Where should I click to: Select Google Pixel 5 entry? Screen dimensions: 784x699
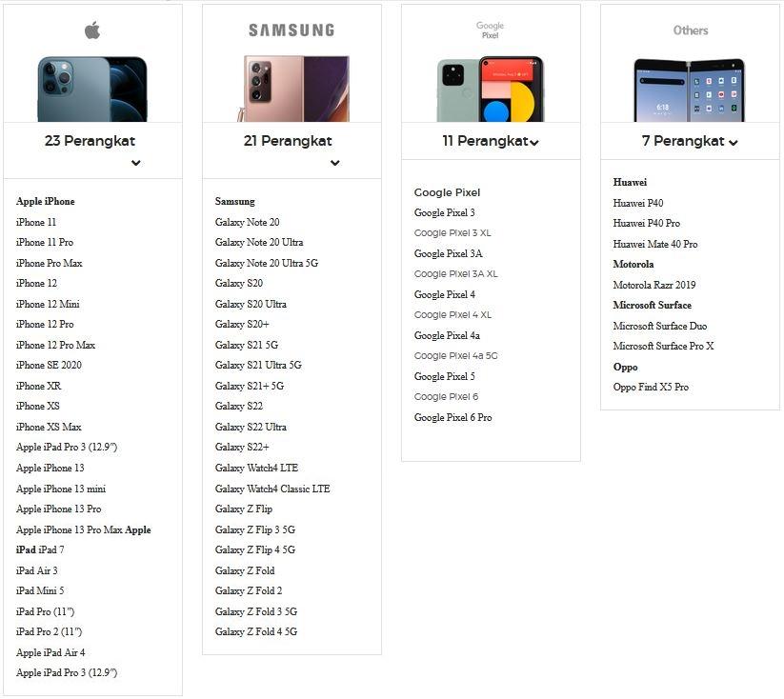[x=445, y=376]
